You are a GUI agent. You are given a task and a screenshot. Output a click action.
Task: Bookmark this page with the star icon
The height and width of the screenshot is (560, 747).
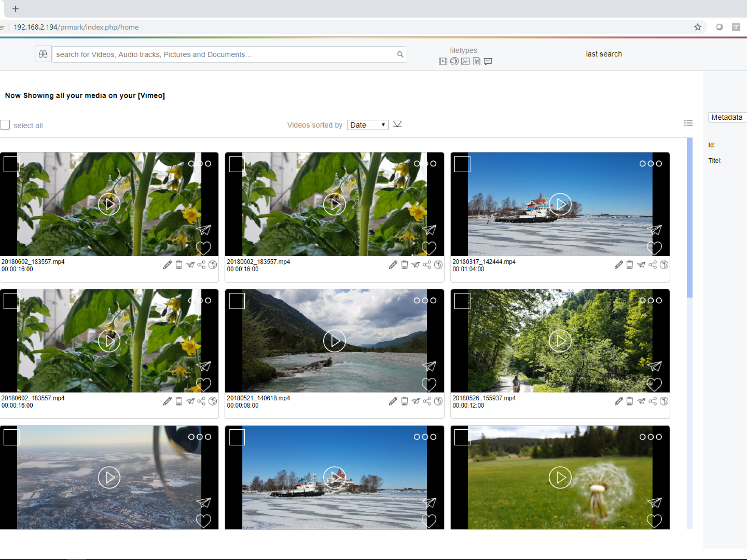pos(698,27)
